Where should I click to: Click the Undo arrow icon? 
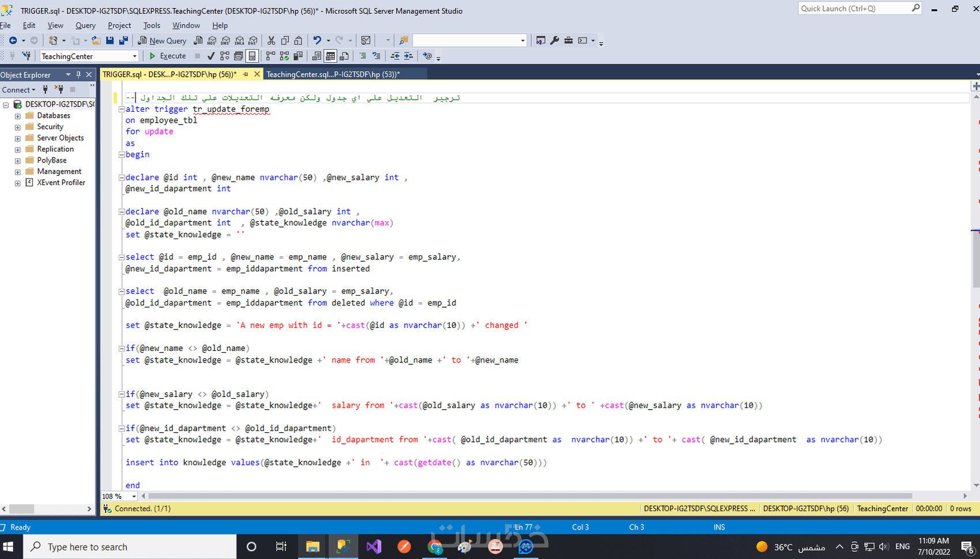tap(317, 40)
